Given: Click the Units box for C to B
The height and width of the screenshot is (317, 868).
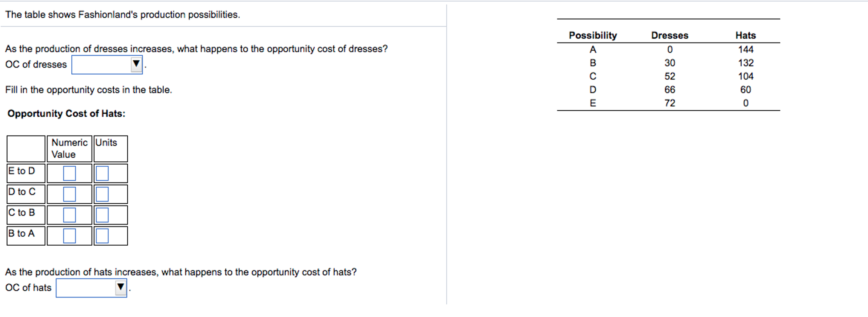Looking at the screenshot, I should coord(101,215).
